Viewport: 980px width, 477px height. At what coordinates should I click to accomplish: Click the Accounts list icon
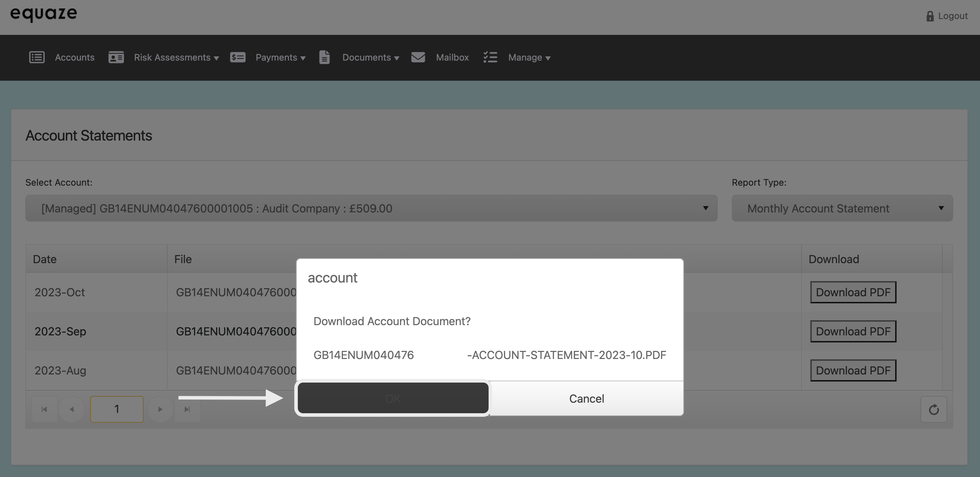click(x=37, y=57)
